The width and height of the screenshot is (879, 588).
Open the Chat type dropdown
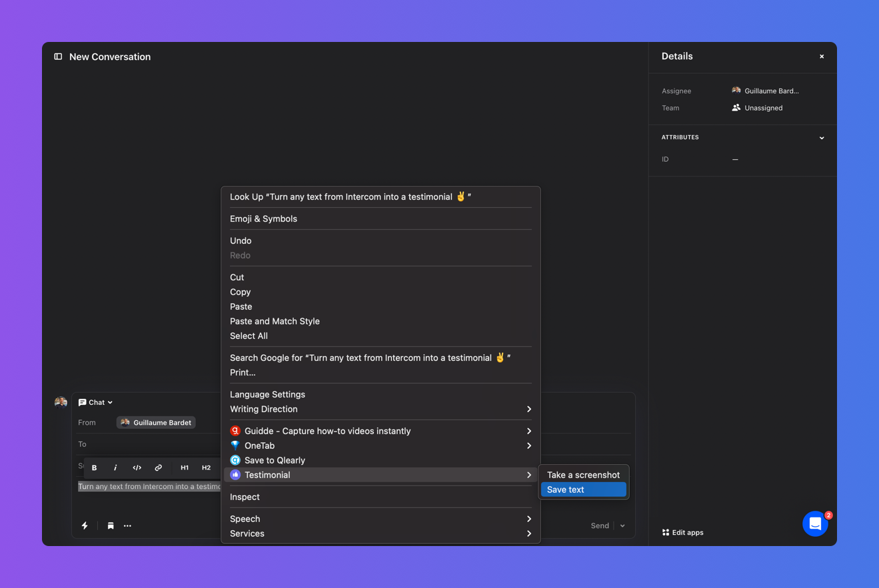[95, 402]
